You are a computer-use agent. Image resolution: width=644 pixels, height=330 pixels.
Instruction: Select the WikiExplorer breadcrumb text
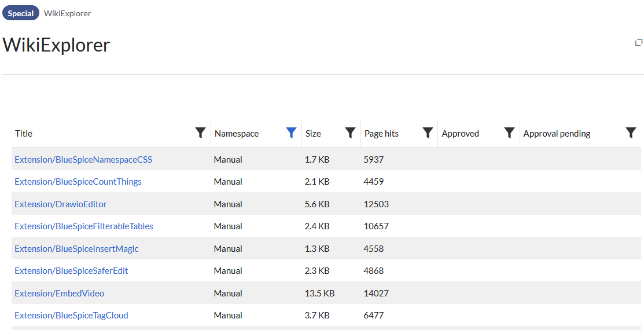[x=67, y=13]
